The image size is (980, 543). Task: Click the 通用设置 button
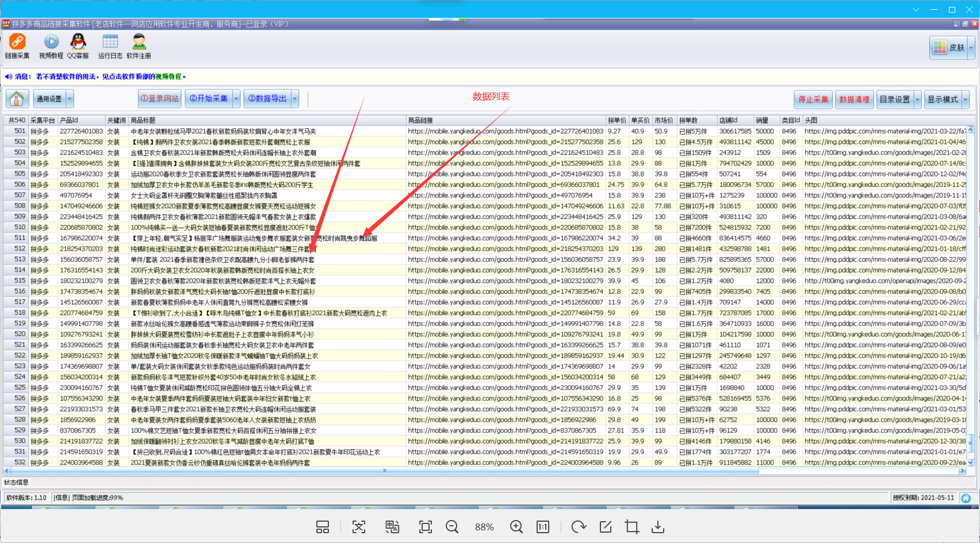click(49, 99)
